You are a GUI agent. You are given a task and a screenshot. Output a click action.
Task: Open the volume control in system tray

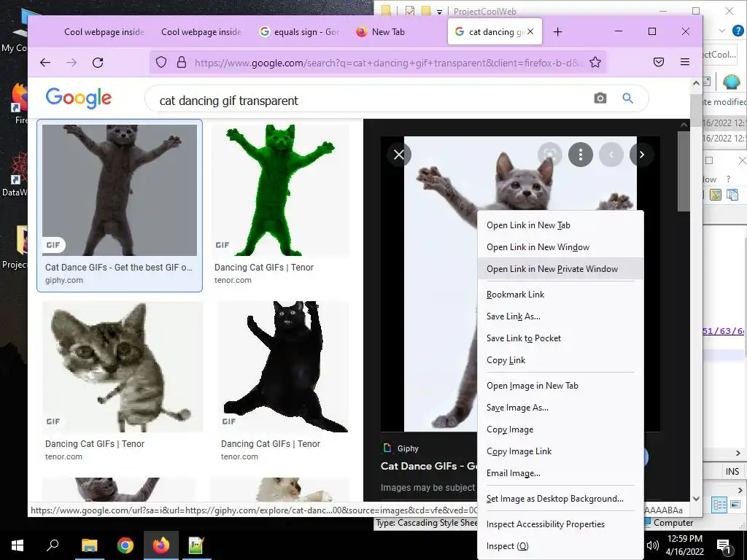(x=653, y=545)
